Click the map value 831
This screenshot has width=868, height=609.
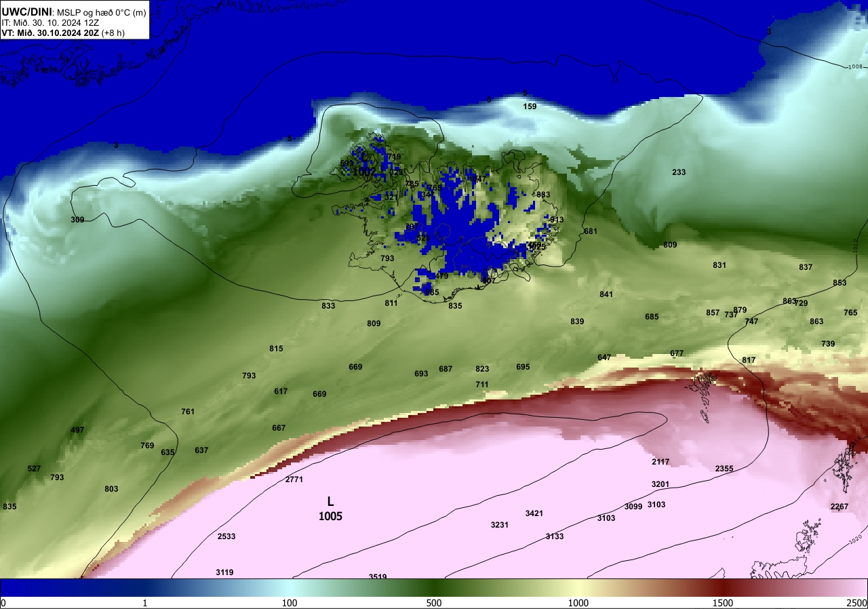(719, 265)
